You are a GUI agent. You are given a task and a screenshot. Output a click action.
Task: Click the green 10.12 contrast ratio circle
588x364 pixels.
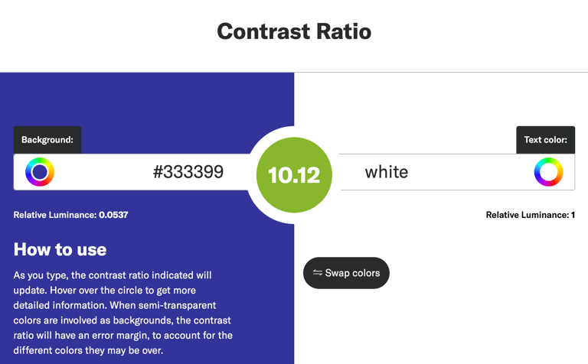pos(294,175)
